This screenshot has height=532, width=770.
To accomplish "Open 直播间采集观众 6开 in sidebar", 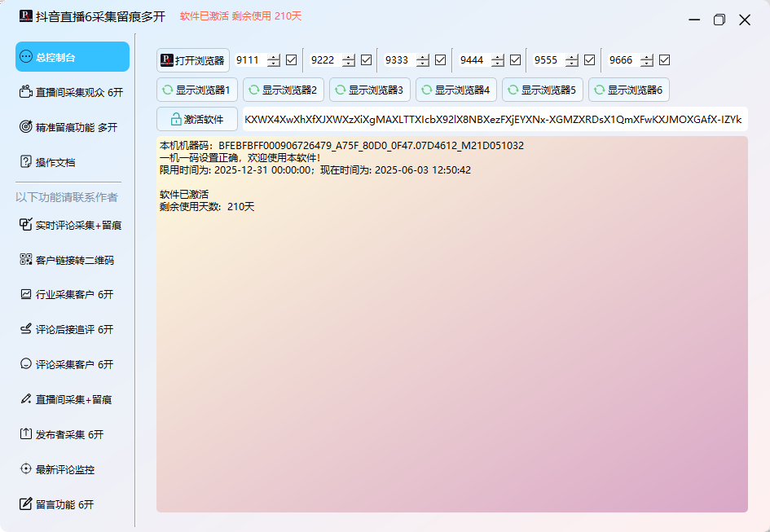I will (73, 92).
